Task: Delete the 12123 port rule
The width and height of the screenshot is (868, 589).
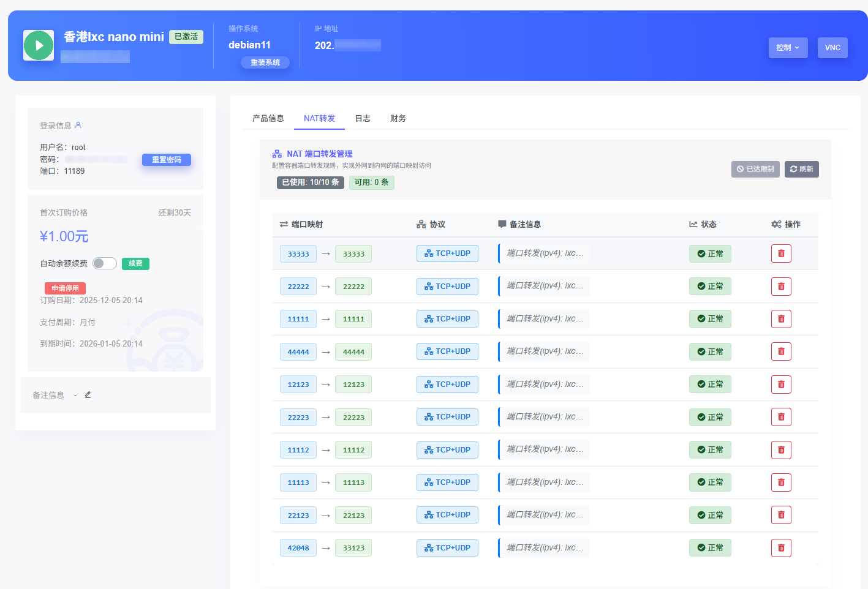Action: 781,385
